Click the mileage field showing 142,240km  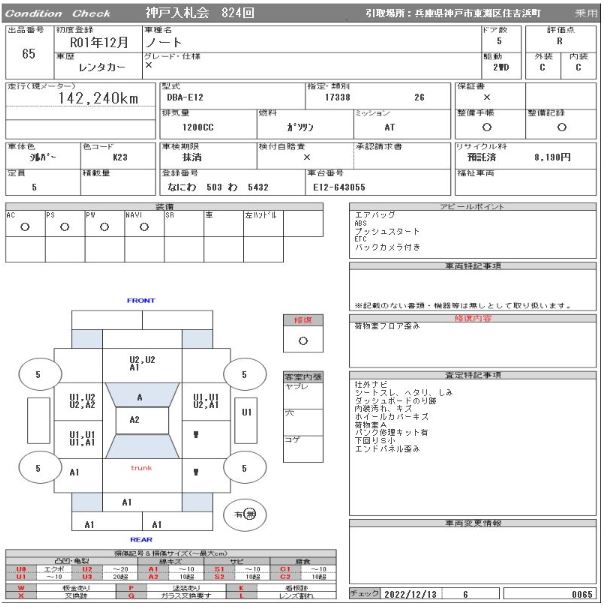tap(98, 98)
